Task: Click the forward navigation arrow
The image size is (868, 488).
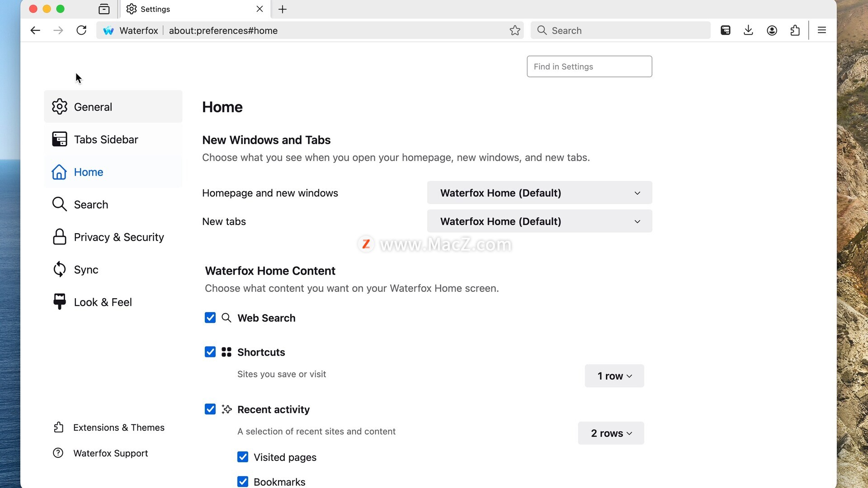Action: click(58, 30)
